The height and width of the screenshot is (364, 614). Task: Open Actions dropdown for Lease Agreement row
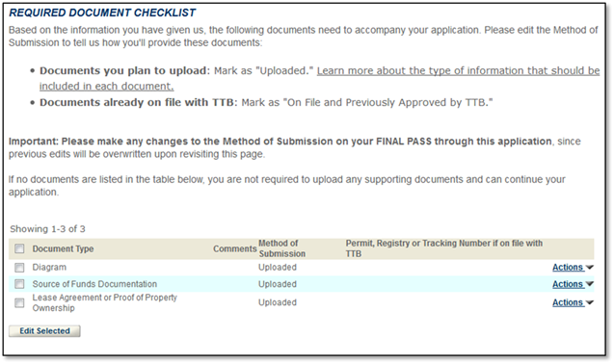[x=568, y=302]
